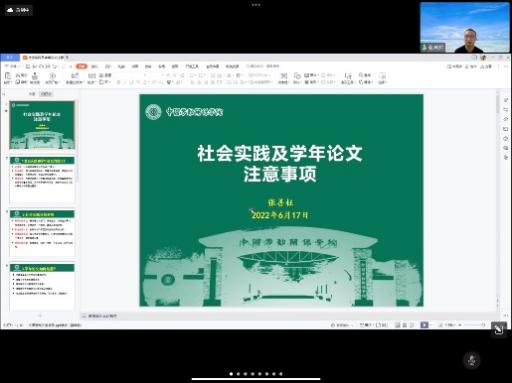Switch to normal view in status bar
This screenshot has height=383, width=512.
tap(397, 325)
